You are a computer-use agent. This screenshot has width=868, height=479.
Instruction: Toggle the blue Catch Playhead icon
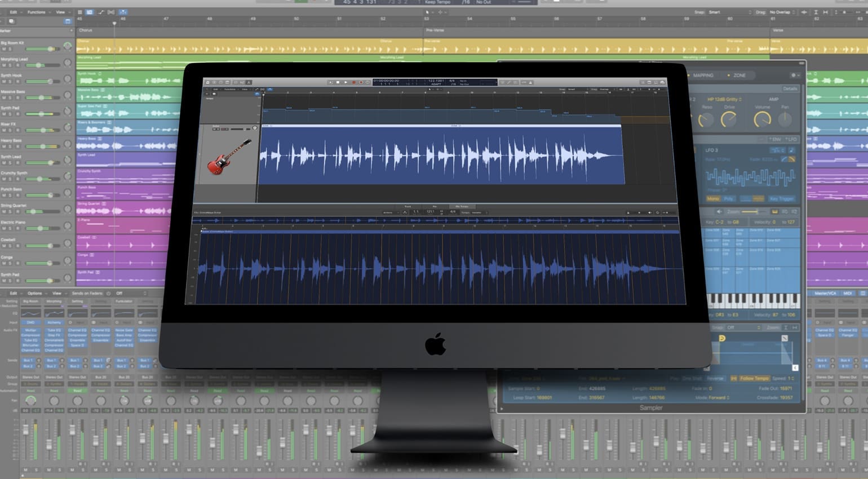(123, 12)
